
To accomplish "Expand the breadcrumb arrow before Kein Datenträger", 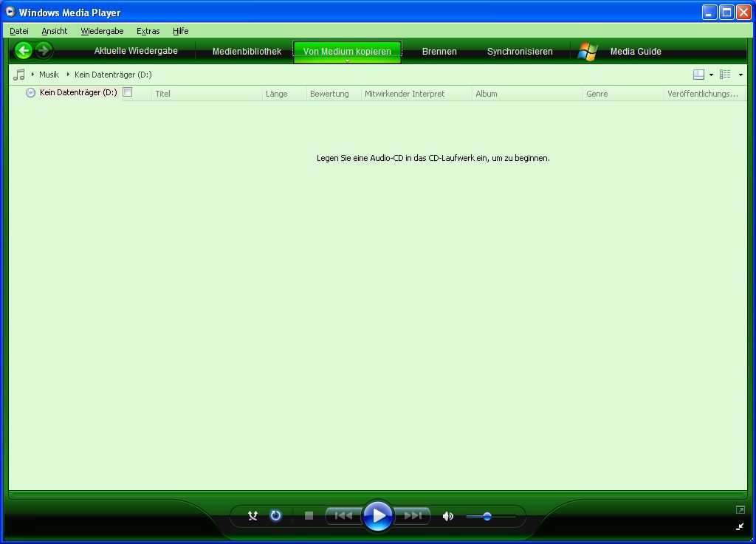I will point(68,75).
